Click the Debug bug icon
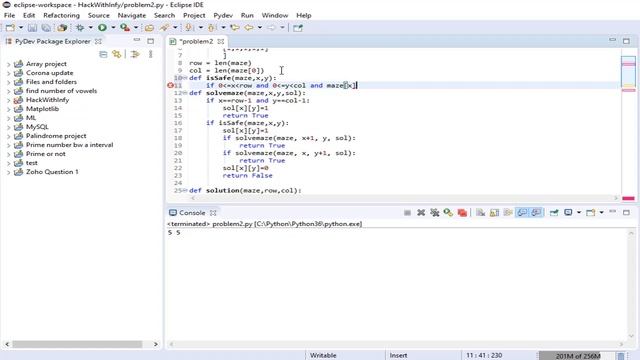Screen dimensions: 640x360 coord(80,28)
